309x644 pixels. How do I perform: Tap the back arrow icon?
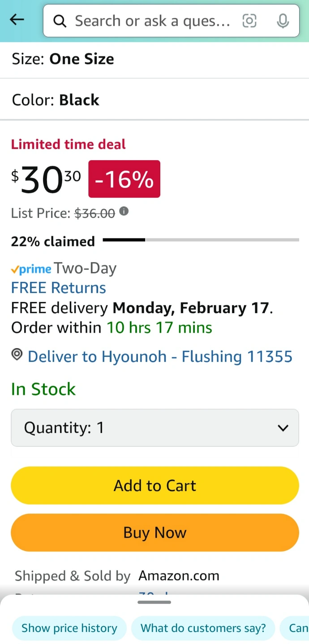pos(17,20)
